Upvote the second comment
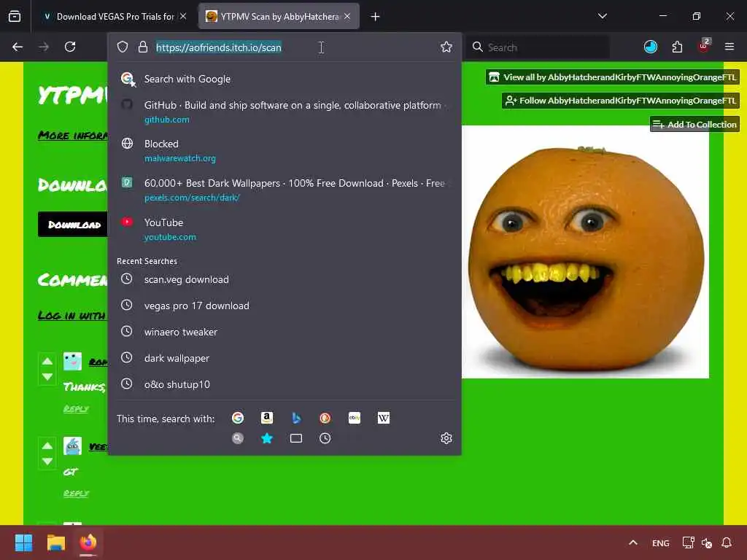Image resolution: width=747 pixels, height=560 pixels. tap(47, 446)
